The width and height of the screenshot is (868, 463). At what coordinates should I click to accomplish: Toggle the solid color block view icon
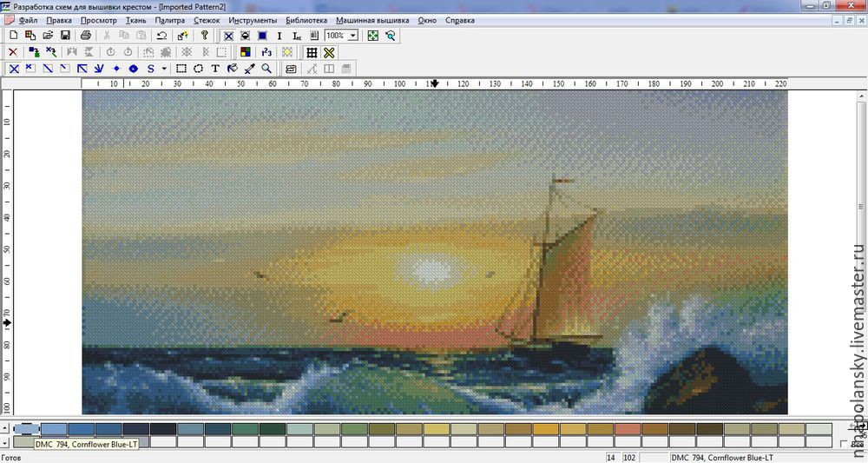point(262,36)
